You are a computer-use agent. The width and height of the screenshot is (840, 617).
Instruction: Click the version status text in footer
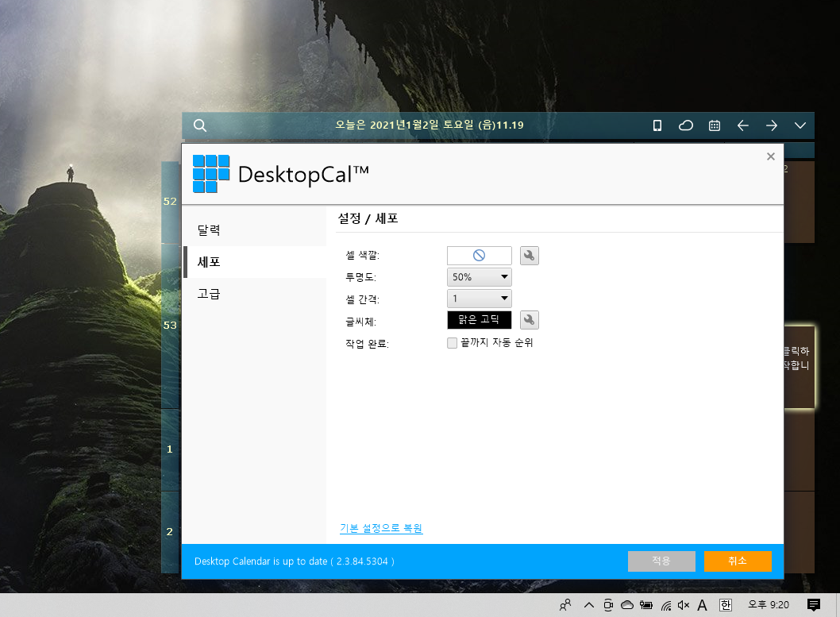tap(294, 561)
